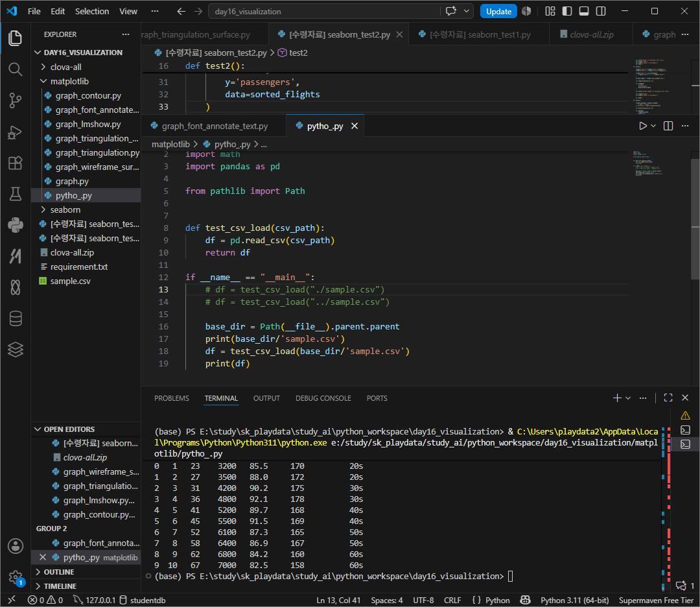Click the Python 3.11 interpreter selector
Screen dimensions: 700x607
point(574,601)
